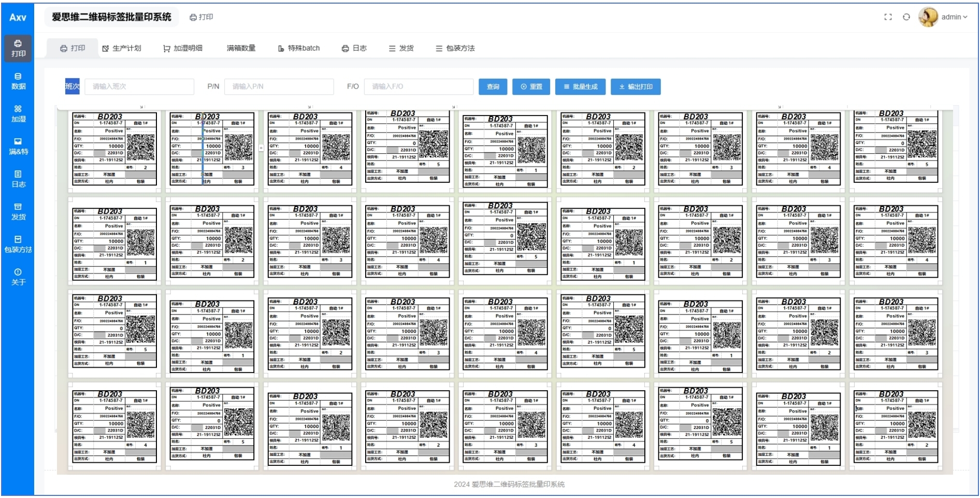980x498 pixels.
Task: Open 日志 from the left sidebar
Action: (18, 179)
